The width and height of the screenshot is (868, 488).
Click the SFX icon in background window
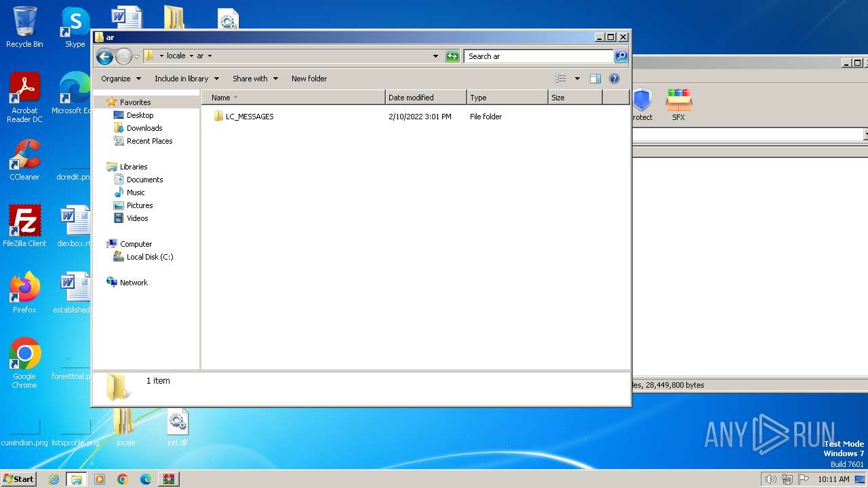point(678,105)
